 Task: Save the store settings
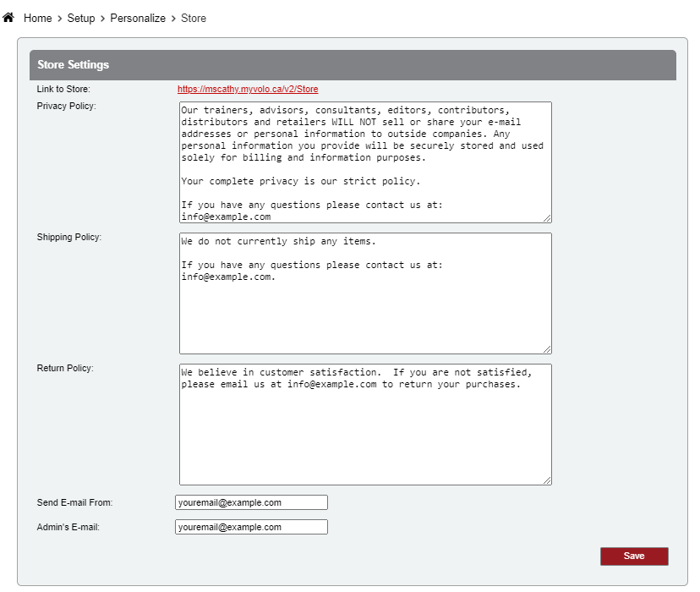pyautogui.click(x=634, y=556)
